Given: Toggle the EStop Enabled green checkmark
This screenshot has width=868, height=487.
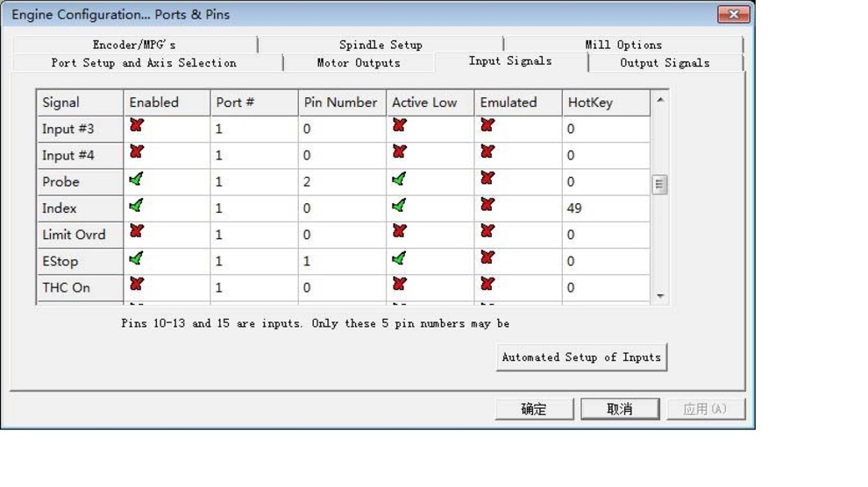Looking at the screenshot, I should click(136, 258).
